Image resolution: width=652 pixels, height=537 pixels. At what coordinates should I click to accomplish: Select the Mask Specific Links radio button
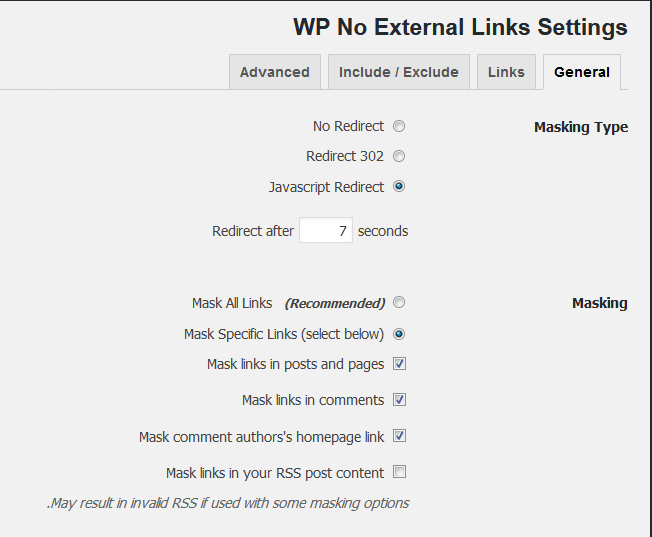pyautogui.click(x=399, y=334)
